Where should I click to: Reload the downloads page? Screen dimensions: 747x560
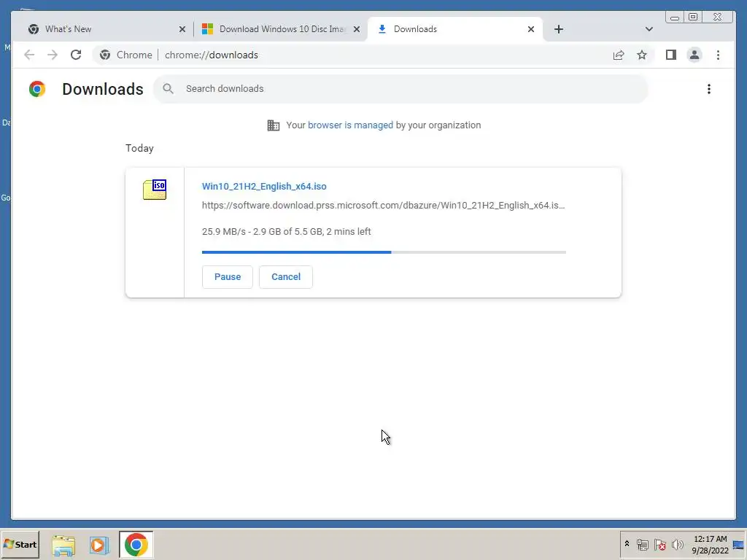[x=76, y=55]
